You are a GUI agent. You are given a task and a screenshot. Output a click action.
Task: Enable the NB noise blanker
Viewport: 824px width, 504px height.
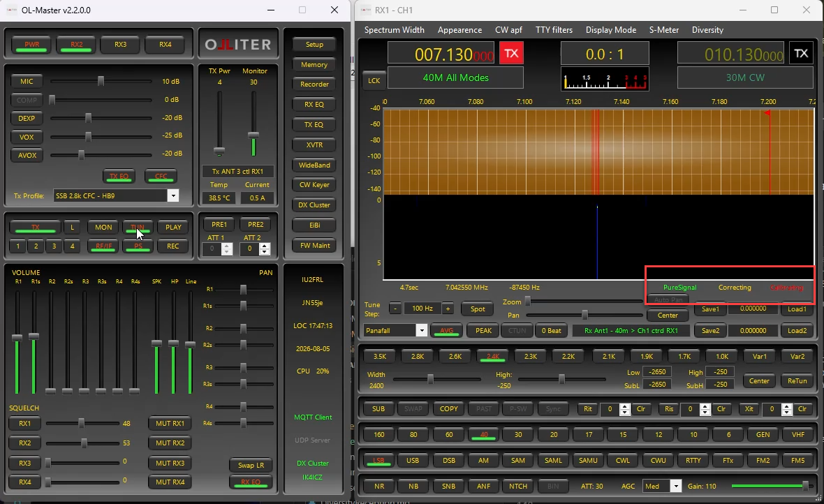[413, 486]
